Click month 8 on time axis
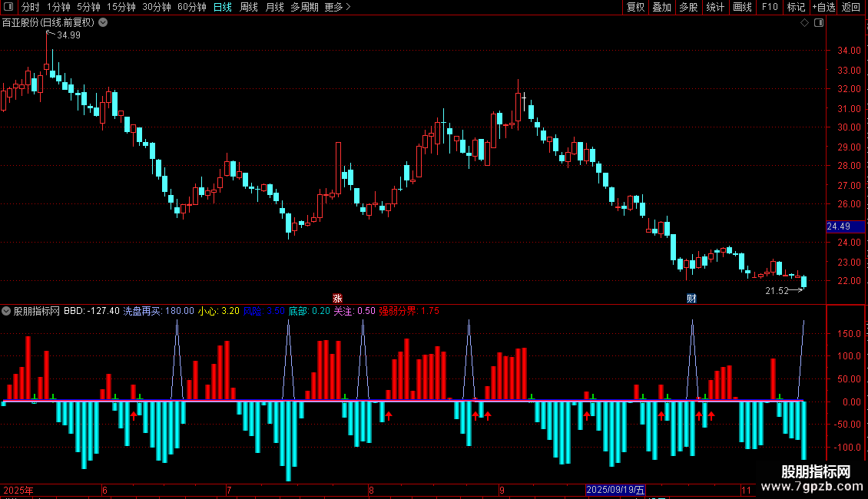Image resolution: width=868 pixels, height=499 pixels. pyautogui.click(x=371, y=490)
